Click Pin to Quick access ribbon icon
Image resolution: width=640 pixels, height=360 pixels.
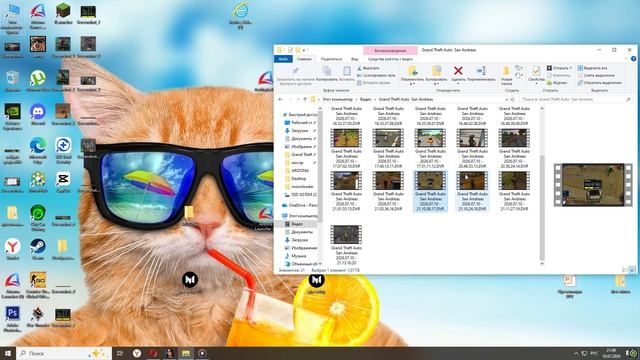[x=295, y=71]
